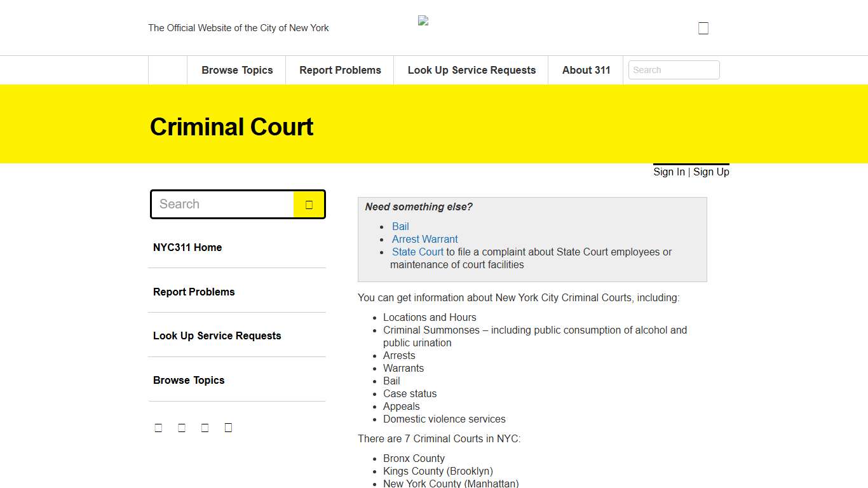
Task: Open the profile icon near top right
Action: [x=703, y=27]
